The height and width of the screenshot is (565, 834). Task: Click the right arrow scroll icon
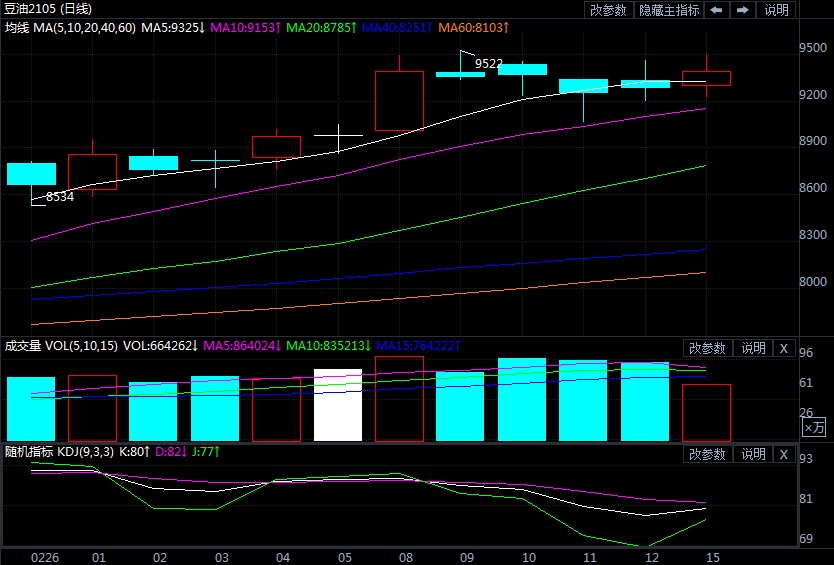click(x=743, y=10)
